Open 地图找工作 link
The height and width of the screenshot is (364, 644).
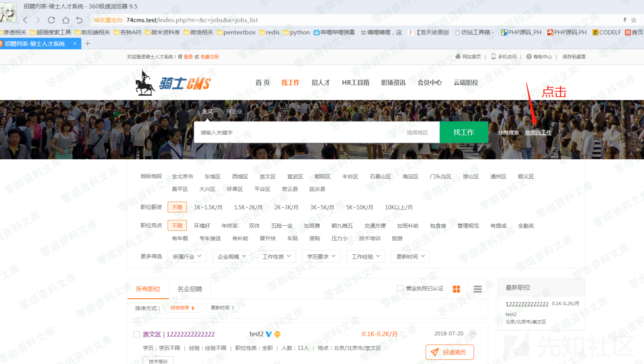pos(538,133)
